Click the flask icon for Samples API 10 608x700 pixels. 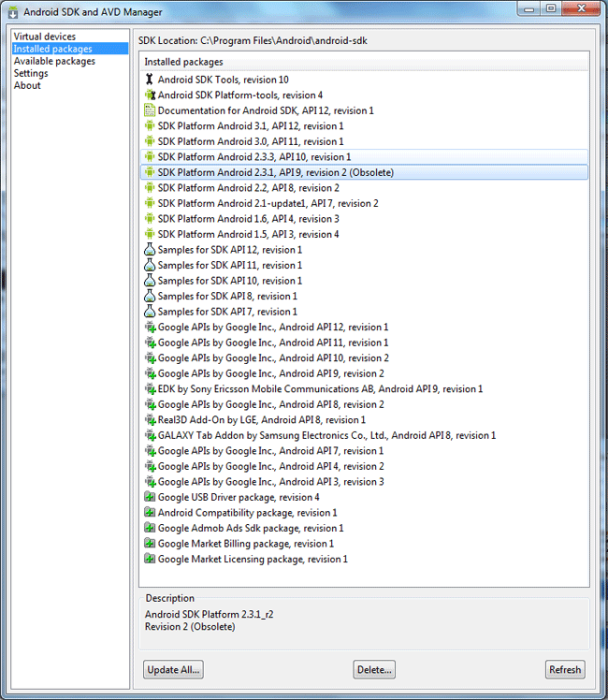(150, 281)
